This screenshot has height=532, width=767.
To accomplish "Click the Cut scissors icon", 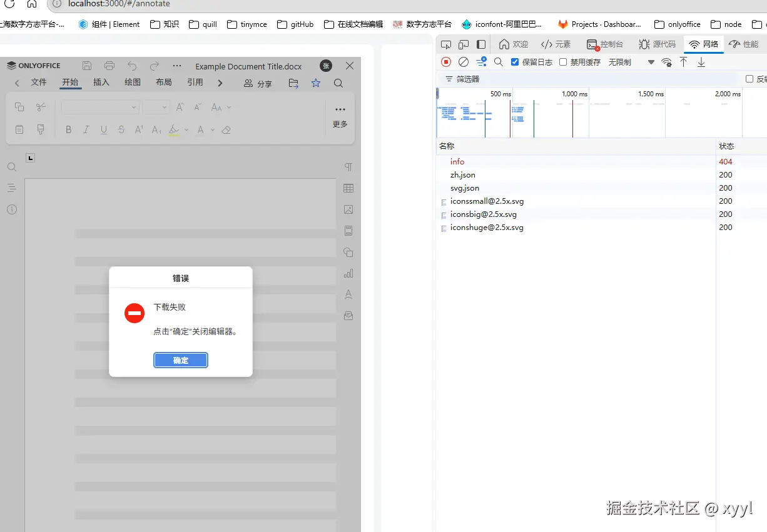I will click(x=41, y=107).
